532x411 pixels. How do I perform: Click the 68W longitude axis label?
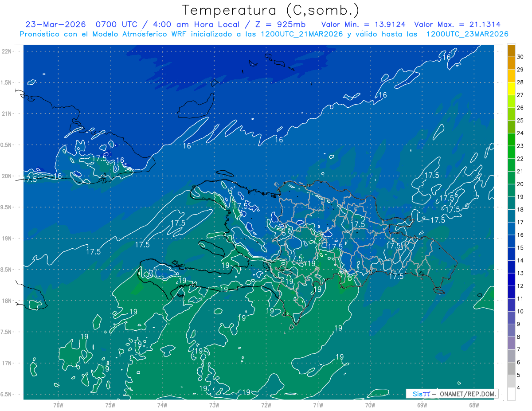pyautogui.click(x=473, y=405)
